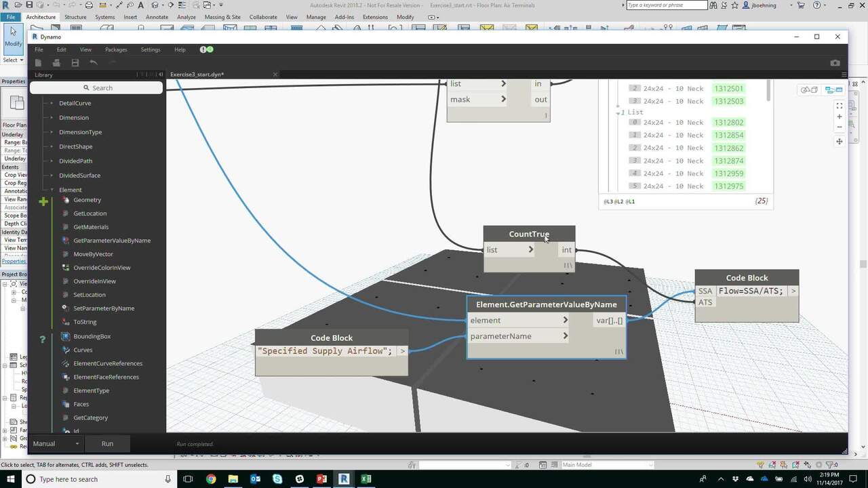Click the pan mode icon
Viewport: 868px width, 488px height.
click(x=840, y=141)
